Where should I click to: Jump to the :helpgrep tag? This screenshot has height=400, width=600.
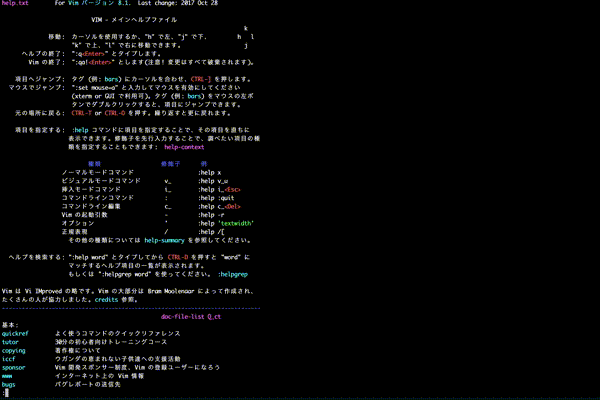pyautogui.click(x=233, y=274)
